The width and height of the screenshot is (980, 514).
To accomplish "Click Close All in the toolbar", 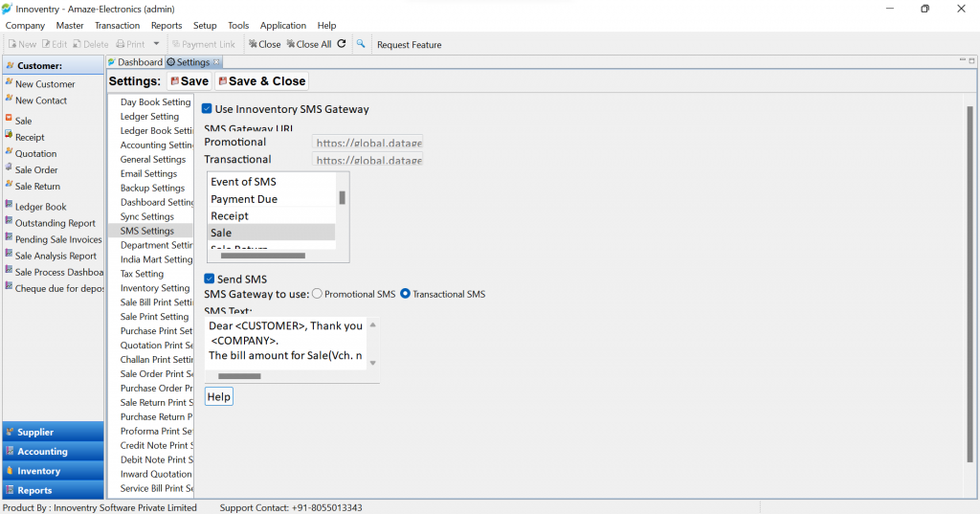I will pyautogui.click(x=309, y=44).
